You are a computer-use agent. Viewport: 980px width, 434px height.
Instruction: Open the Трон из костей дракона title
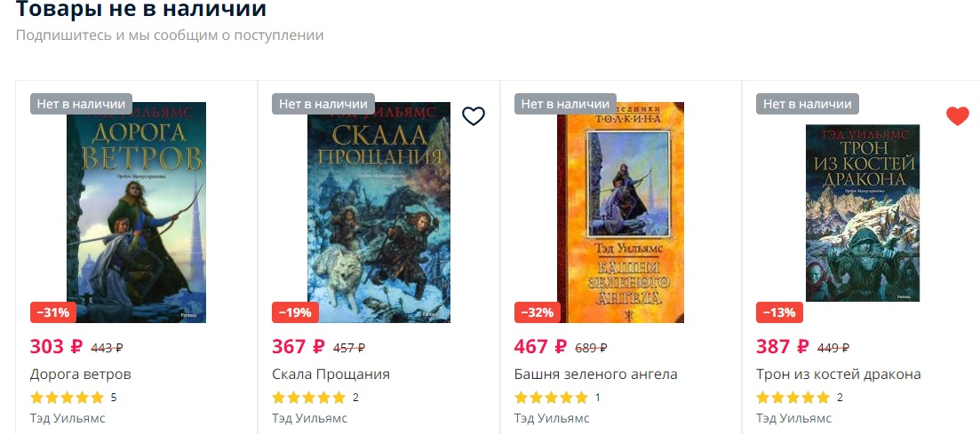point(838,374)
